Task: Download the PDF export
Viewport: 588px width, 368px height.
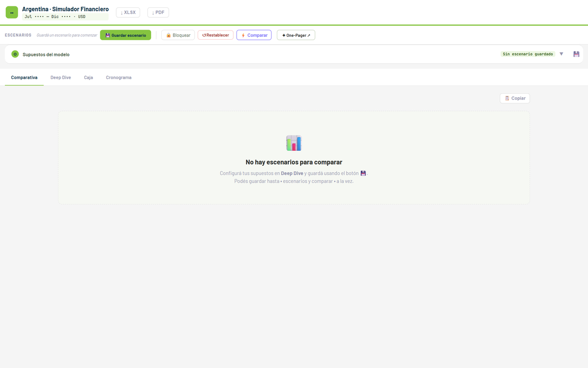Action: pyautogui.click(x=158, y=12)
